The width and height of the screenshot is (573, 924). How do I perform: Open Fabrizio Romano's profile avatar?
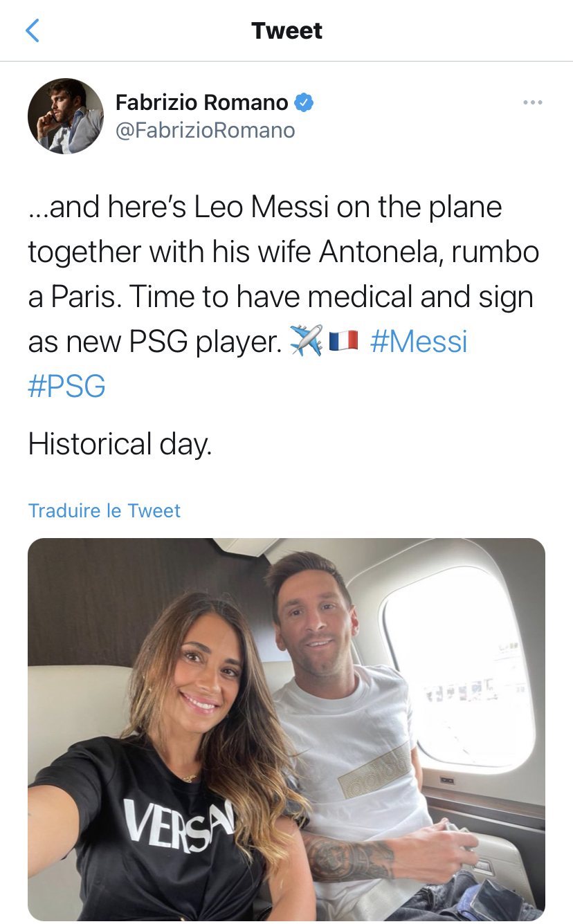coord(66,116)
